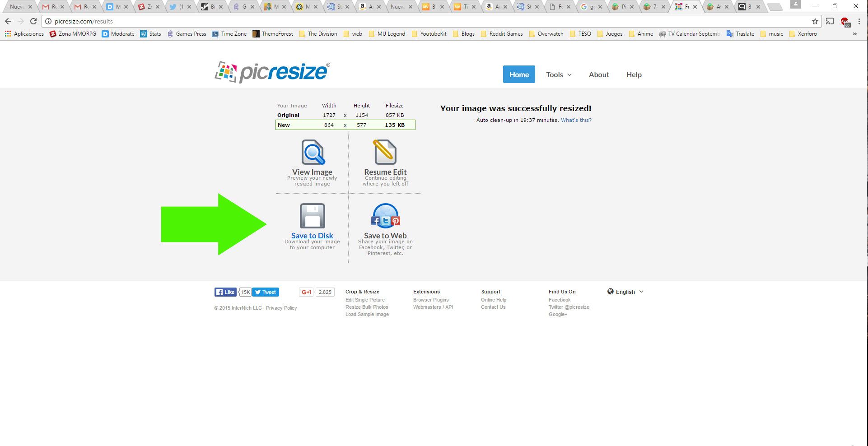Click the View Image magnifier icon
The image size is (868, 446).
coord(313,152)
